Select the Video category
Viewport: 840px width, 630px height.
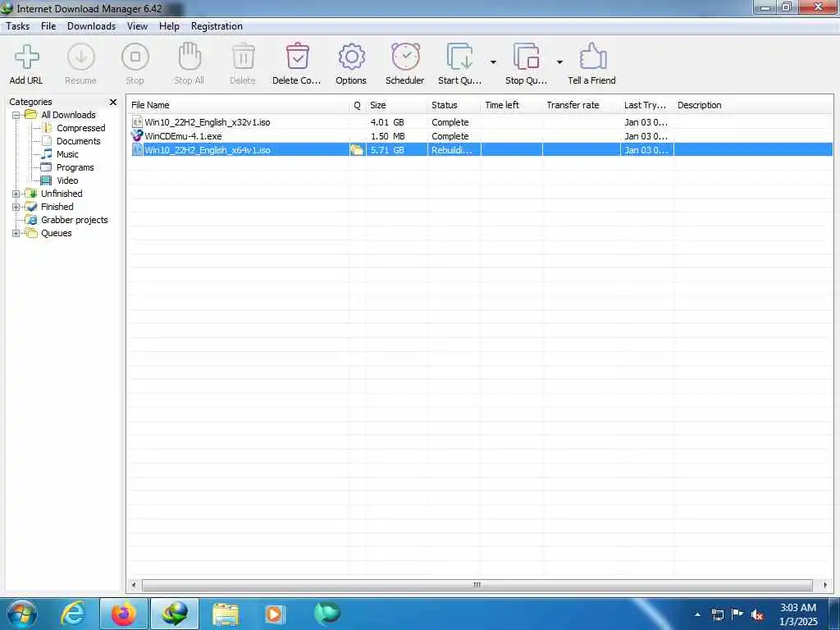(67, 180)
